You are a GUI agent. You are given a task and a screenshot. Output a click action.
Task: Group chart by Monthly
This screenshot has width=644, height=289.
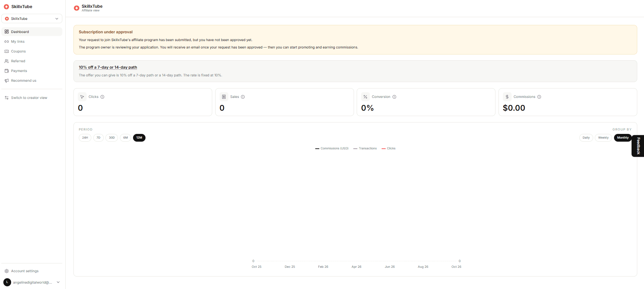[x=623, y=138]
